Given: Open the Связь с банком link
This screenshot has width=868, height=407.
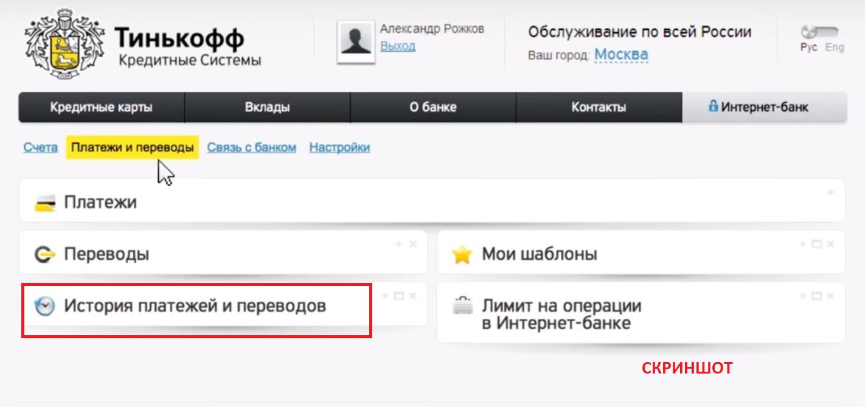Looking at the screenshot, I should 252,147.
